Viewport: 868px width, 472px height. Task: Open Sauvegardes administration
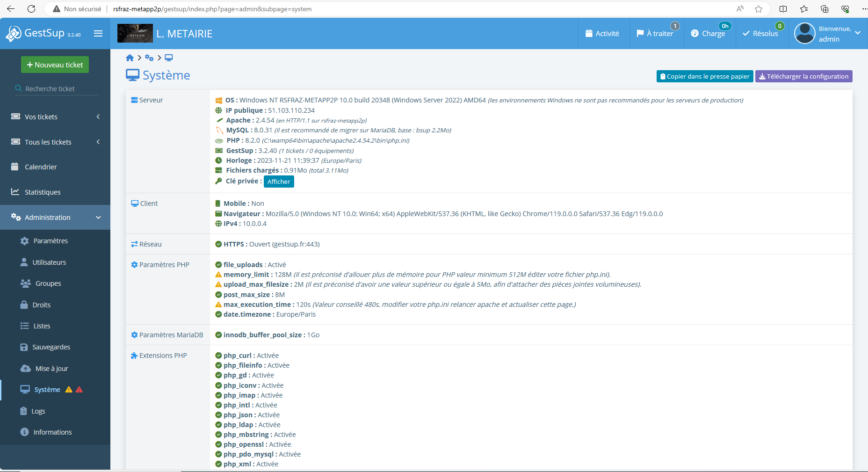[x=51, y=347]
